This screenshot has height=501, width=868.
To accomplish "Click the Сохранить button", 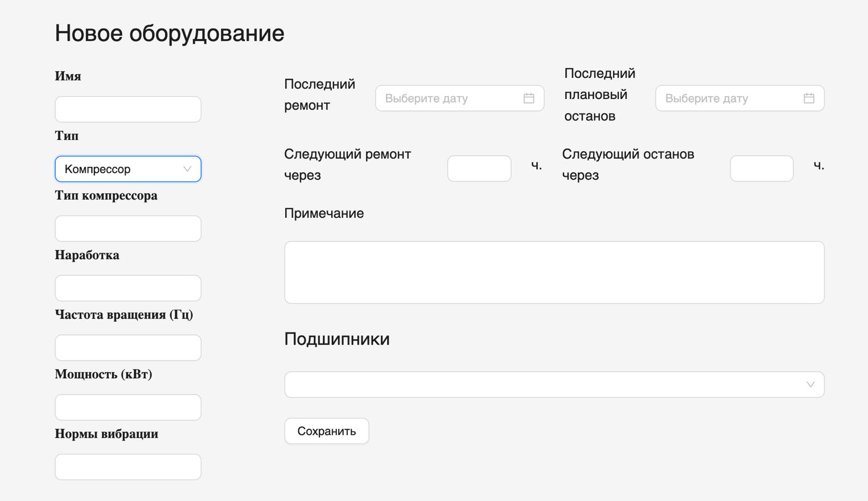I will click(326, 430).
